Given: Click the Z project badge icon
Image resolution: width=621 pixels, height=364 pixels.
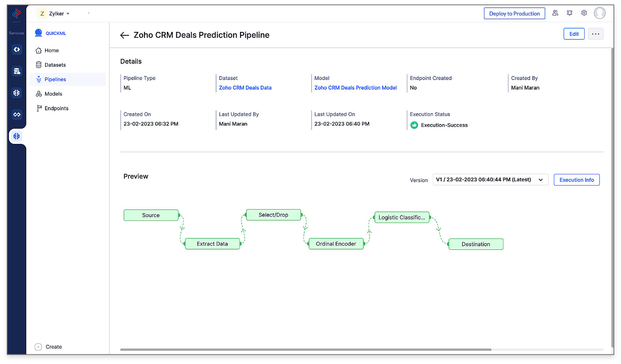Looking at the screenshot, I should tap(42, 13).
